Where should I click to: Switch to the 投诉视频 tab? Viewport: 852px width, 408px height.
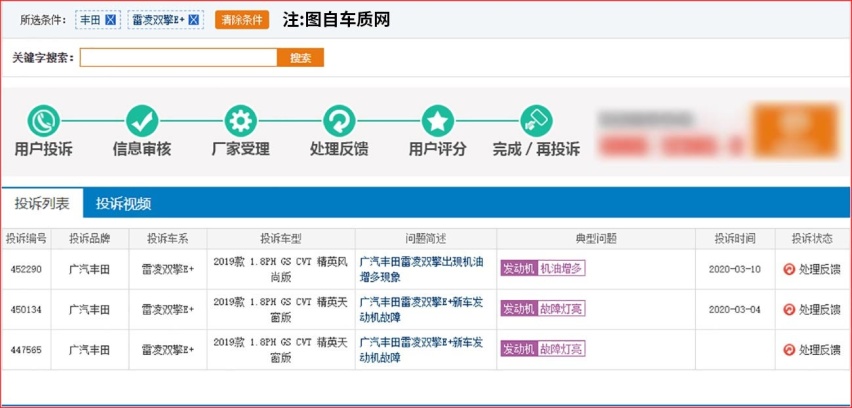123,204
